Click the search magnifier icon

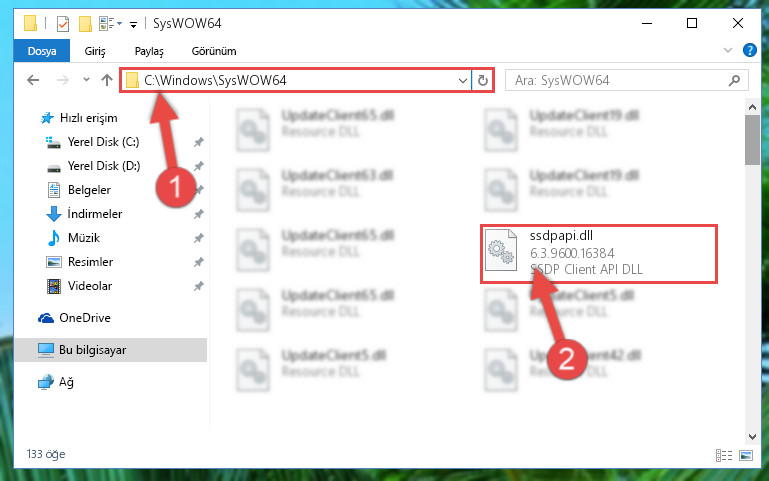tap(734, 80)
